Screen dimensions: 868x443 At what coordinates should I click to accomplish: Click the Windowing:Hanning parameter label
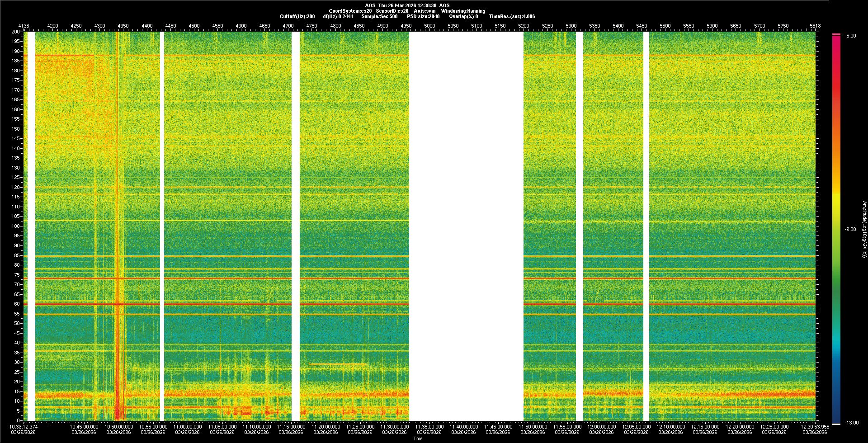[x=463, y=11]
